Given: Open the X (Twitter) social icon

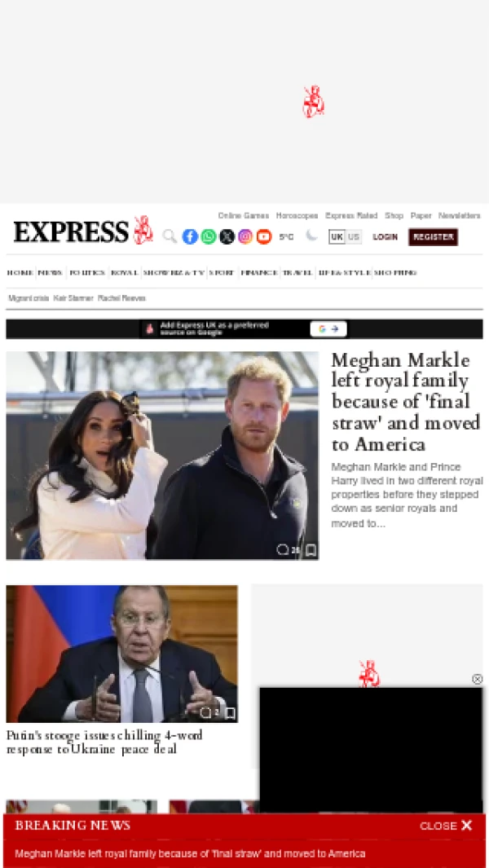Looking at the screenshot, I should pyautogui.click(x=227, y=236).
